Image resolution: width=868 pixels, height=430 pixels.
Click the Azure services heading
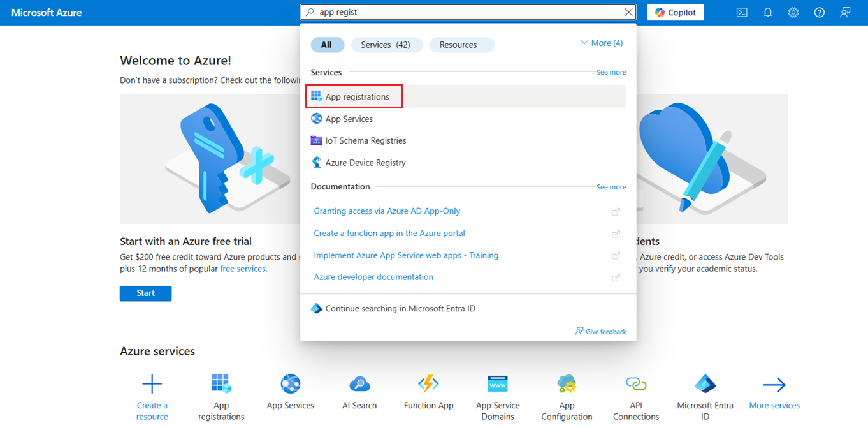(157, 351)
